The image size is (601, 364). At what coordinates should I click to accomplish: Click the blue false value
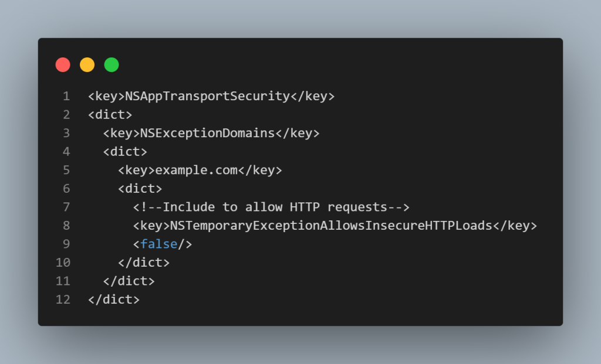(x=158, y=244)
